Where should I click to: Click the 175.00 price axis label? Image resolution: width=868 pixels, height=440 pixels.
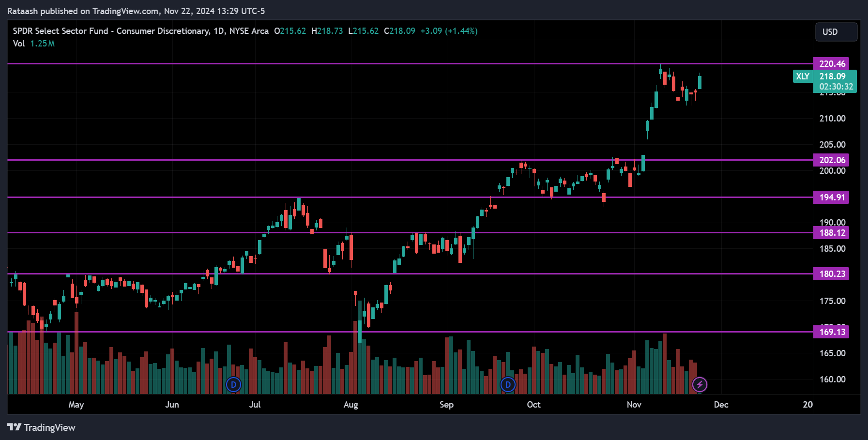click(832, 301)
